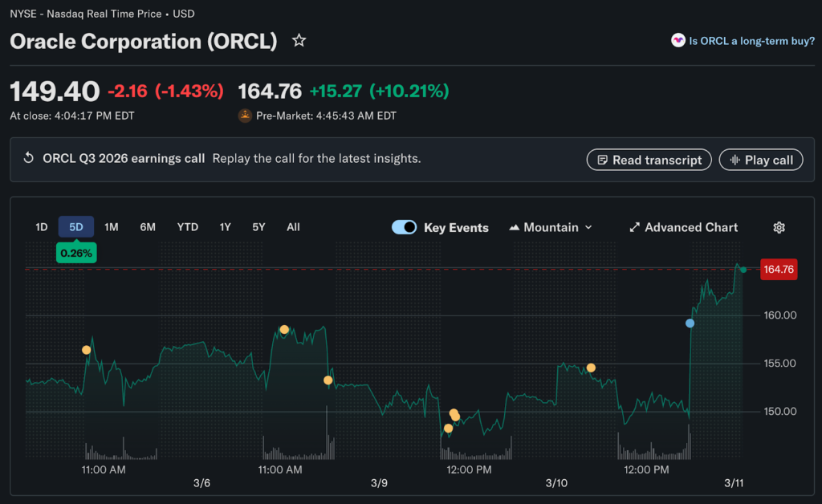Select the 1D time range
The width and height of the screenshot is (822, 504).
coord(41,227)
